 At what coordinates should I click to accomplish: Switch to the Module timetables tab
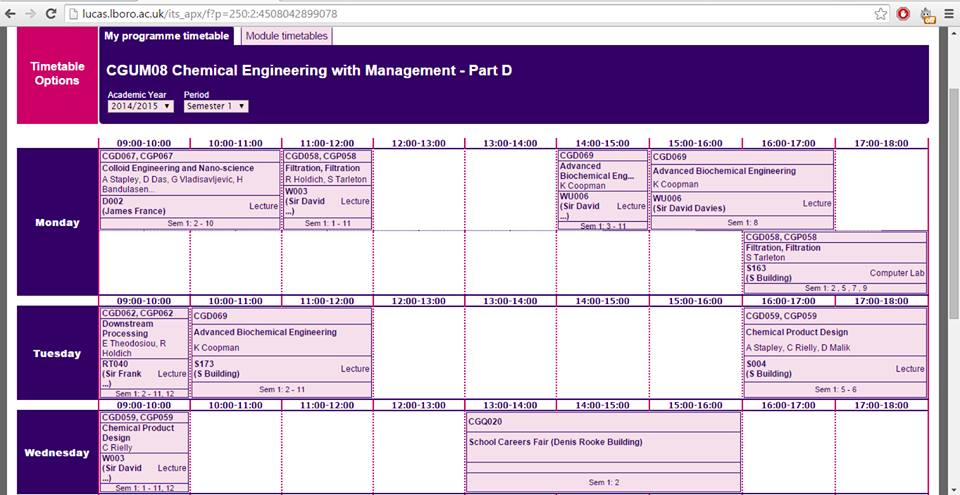[286, 36]
